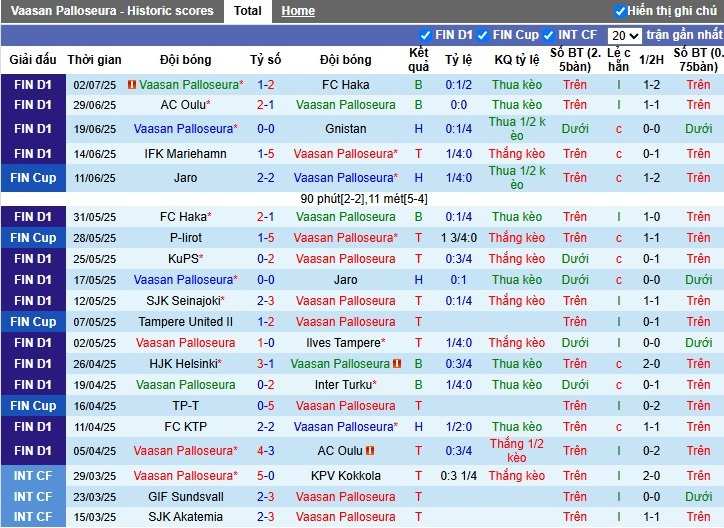Image resolution: width=724 pixels, height=528 pixels.
Task: Click the 4-3 score on 05/04/25
Action: tap(266, 450)
